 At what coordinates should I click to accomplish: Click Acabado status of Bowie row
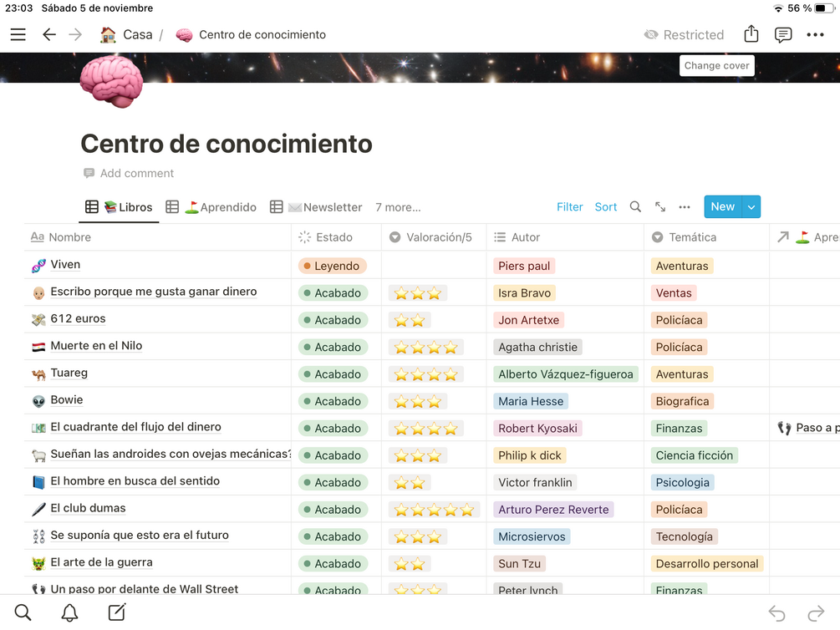333,401
